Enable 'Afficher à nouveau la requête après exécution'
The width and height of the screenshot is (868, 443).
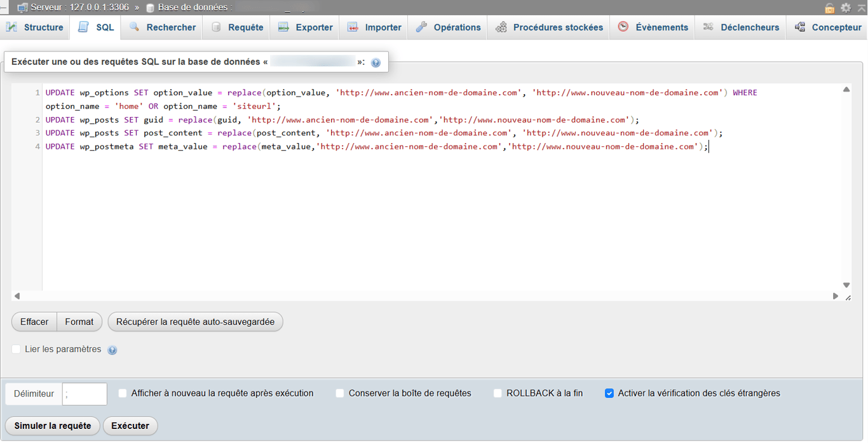[122, 393]
